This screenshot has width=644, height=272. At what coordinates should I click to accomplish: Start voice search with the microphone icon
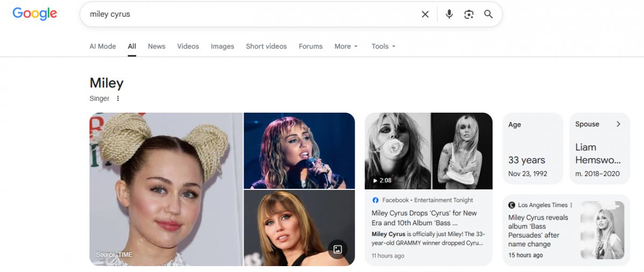click(x=449, y=14)
